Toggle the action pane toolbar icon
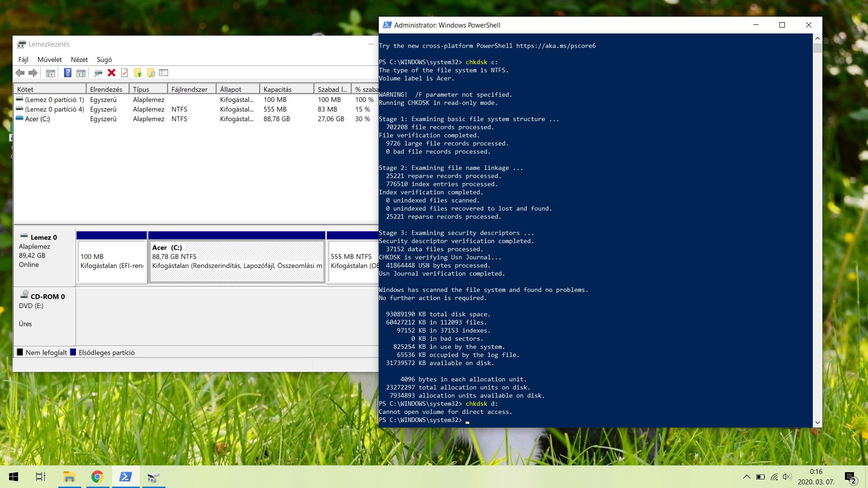This screenshot has width=868, height=488. (81, 73)
